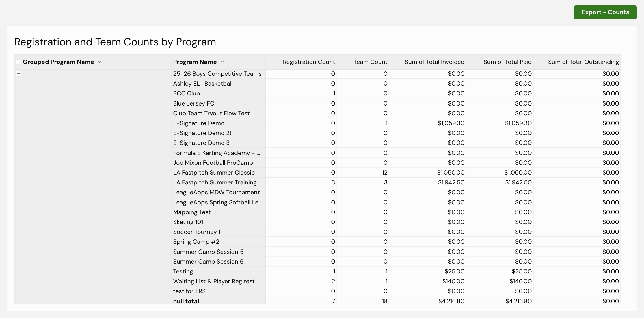Click team count 12 for LA Fastpitch Summer Classic
Viewport: 644px width, 318px height.
click(x=385, y=173)
